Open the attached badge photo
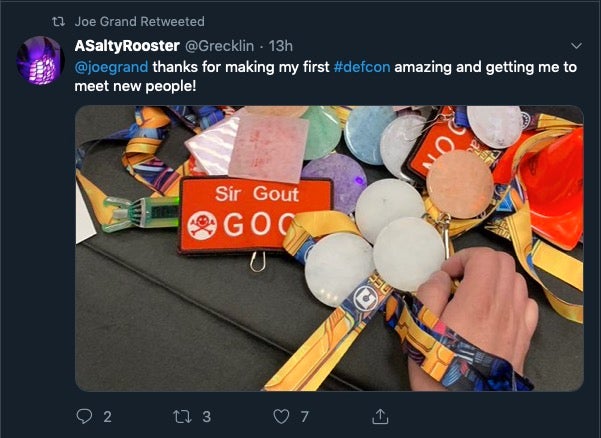 click(x=329, y=248)
